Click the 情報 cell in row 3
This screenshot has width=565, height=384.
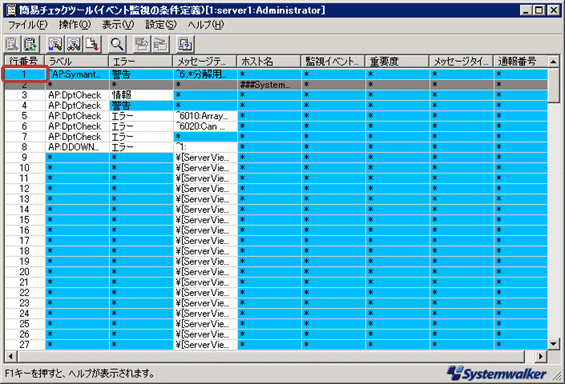[141, 95]
